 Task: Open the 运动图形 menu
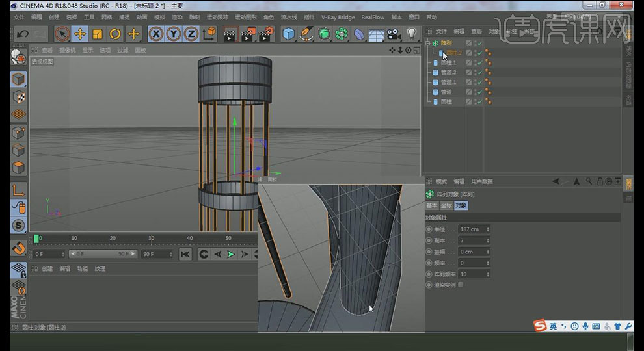(246, 18)
